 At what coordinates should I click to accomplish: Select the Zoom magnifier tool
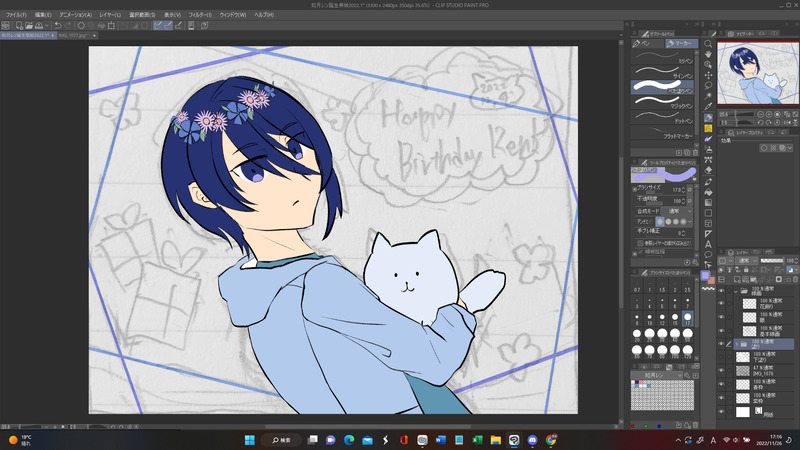point(708,44)
